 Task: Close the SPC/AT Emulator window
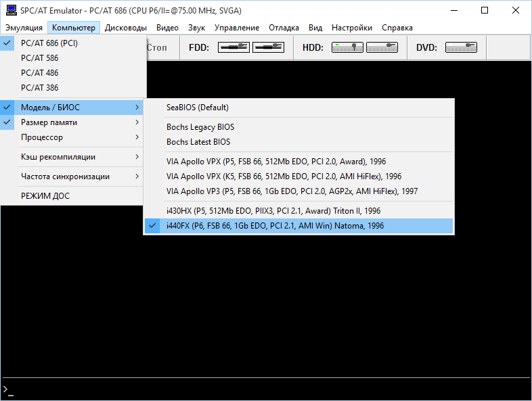tap(516, 11)
